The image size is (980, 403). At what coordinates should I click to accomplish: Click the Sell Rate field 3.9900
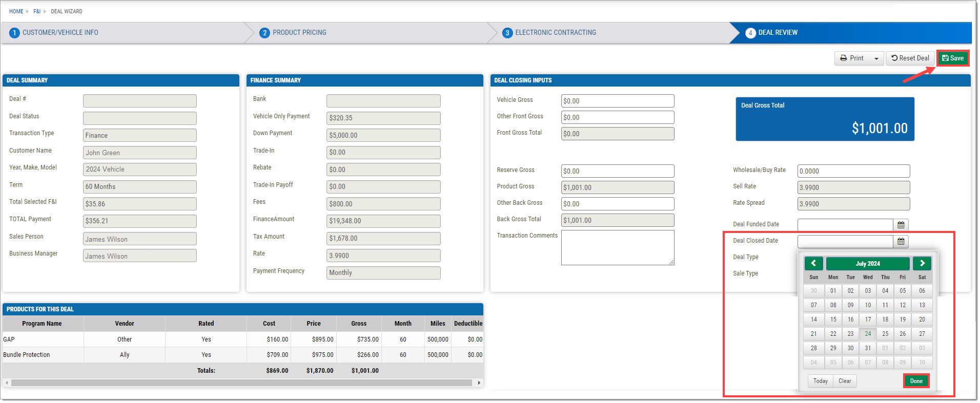coord(853,187)
